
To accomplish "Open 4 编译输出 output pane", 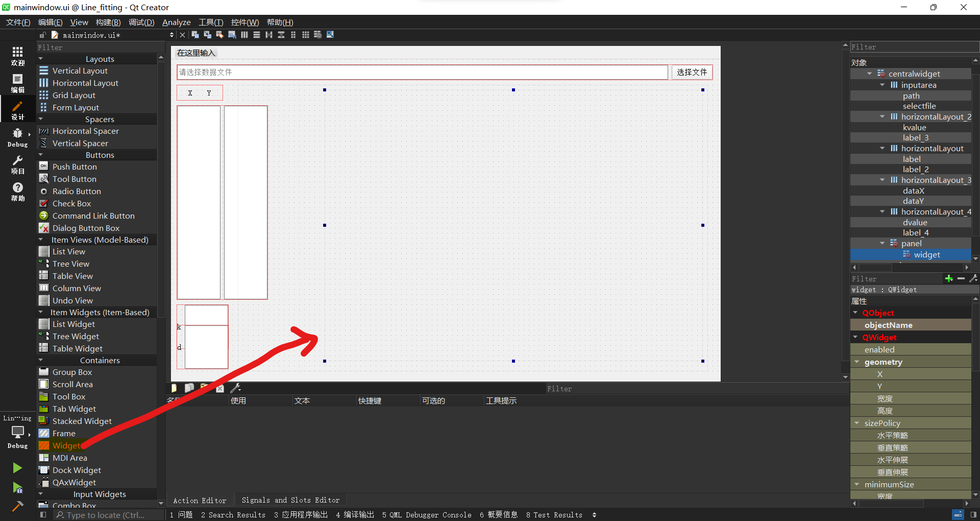I will click(355, 515).
